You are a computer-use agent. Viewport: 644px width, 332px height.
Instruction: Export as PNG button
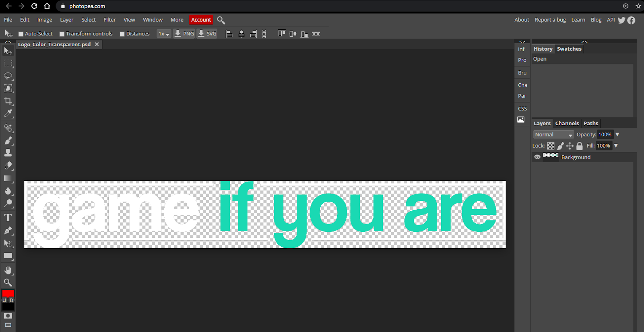(x=184, y=34)
